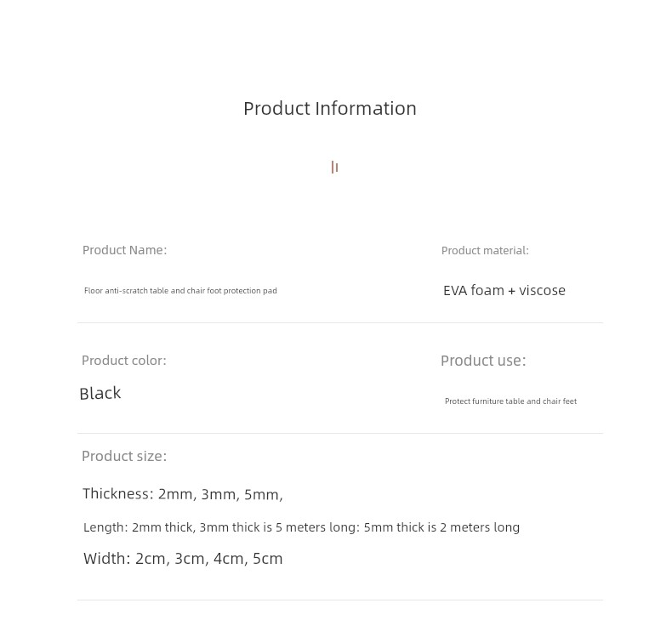Click the Black color value

click(x=100, y=393)
